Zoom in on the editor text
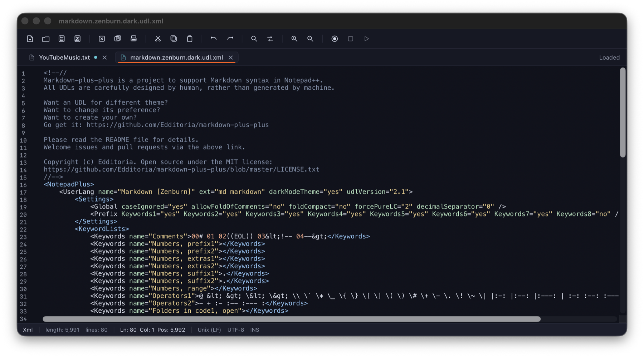 (294, 39)
